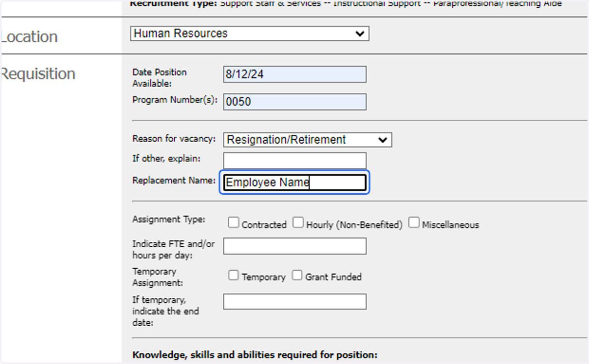This screenshot has height=364, width=589.
Task: Click the Program Number(s) field
Action: coord(294,102)
